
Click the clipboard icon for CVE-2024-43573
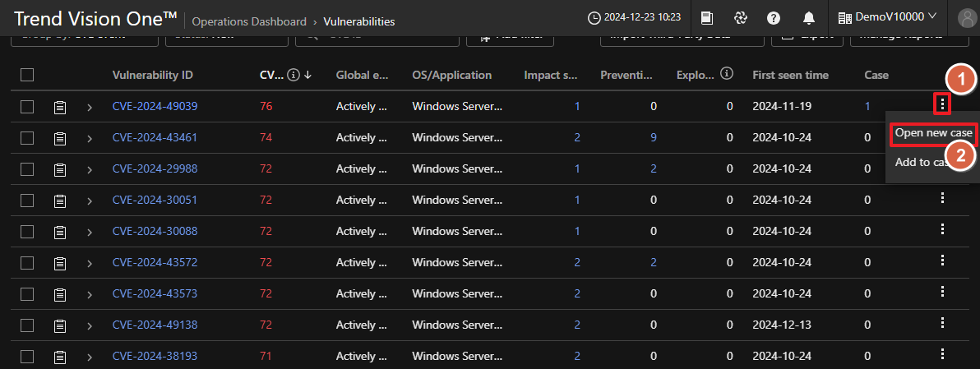click(x=60, y=294)
